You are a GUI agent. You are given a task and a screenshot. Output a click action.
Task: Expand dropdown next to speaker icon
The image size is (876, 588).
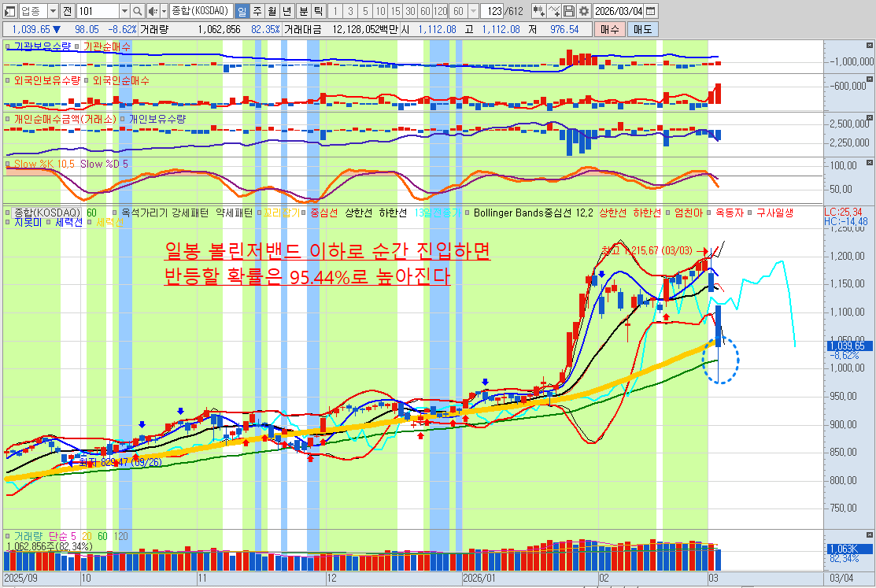click(x=163, y=11)
